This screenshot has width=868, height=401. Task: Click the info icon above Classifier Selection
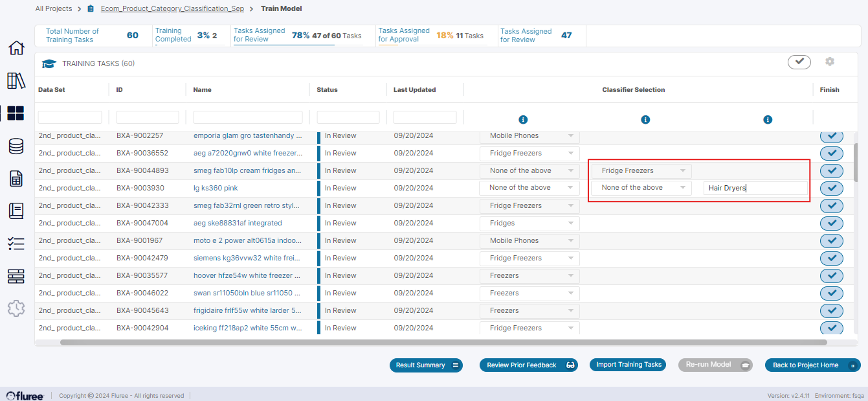[x=645, y=119]
